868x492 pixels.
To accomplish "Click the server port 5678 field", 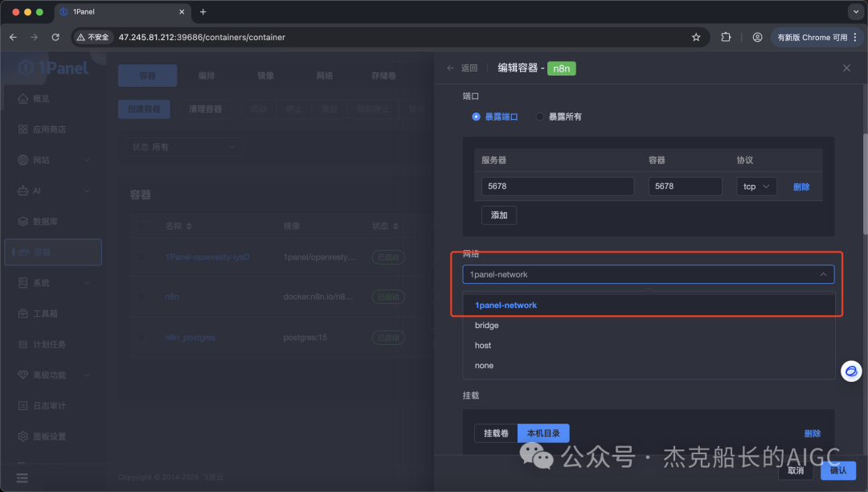I will pos(558,187).
